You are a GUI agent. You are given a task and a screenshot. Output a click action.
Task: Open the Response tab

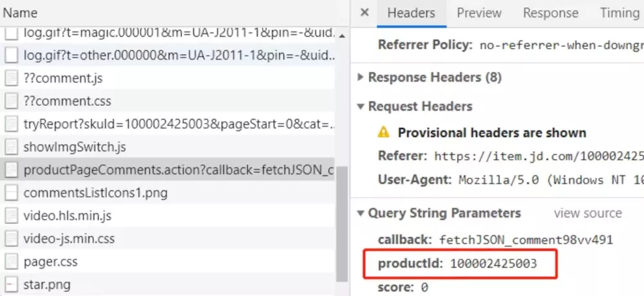pyautogui.click(x=550, y=13)
